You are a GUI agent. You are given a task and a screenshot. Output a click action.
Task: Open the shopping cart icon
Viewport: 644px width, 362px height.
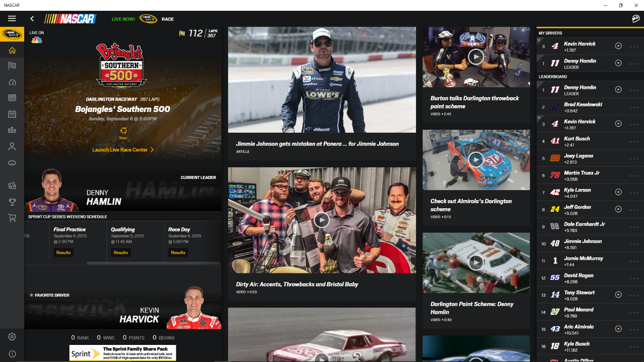[x=12, y=218]
